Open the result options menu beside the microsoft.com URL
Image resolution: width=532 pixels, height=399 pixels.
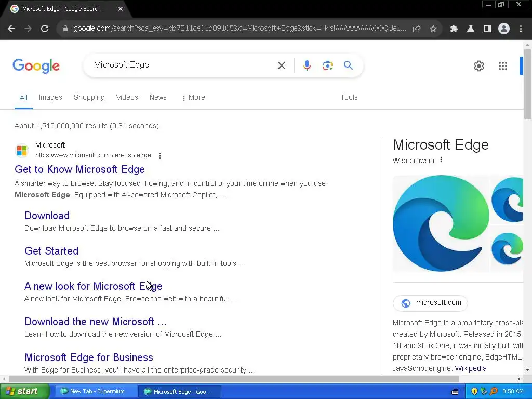(160, 155)
